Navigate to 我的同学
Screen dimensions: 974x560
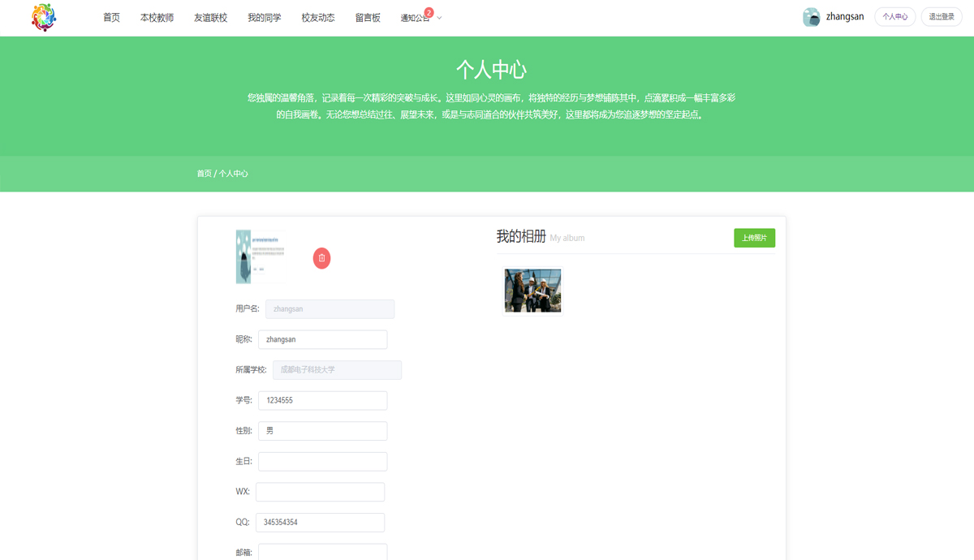(x=264, y=18)
